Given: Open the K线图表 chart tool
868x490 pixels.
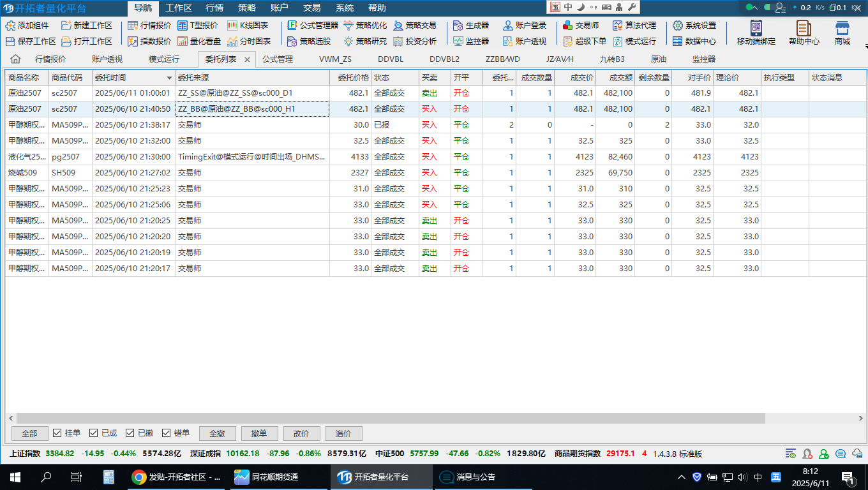Looking at the screenshot, I should [248, 26].
